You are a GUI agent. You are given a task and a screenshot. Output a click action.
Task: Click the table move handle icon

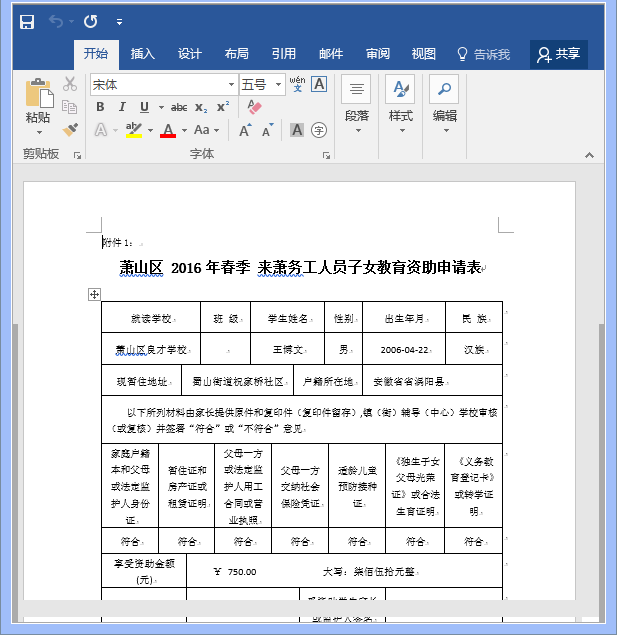(x=94, y=294)
